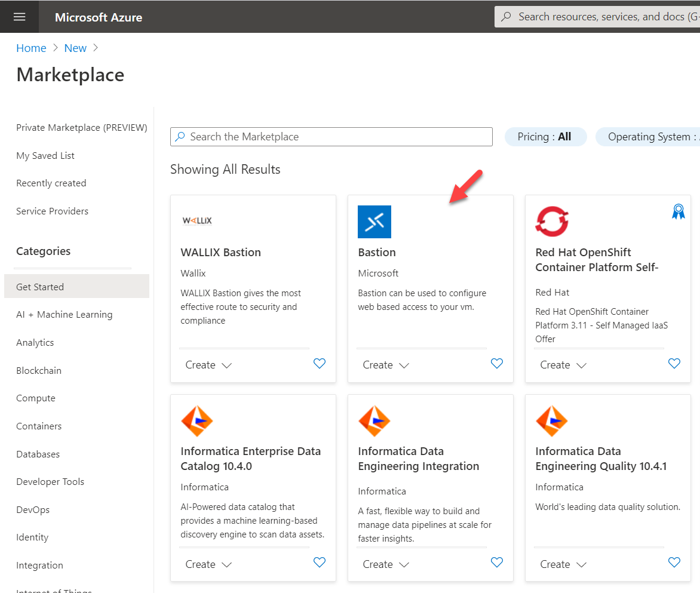Open the Pricing: All filter

point(545,137)
